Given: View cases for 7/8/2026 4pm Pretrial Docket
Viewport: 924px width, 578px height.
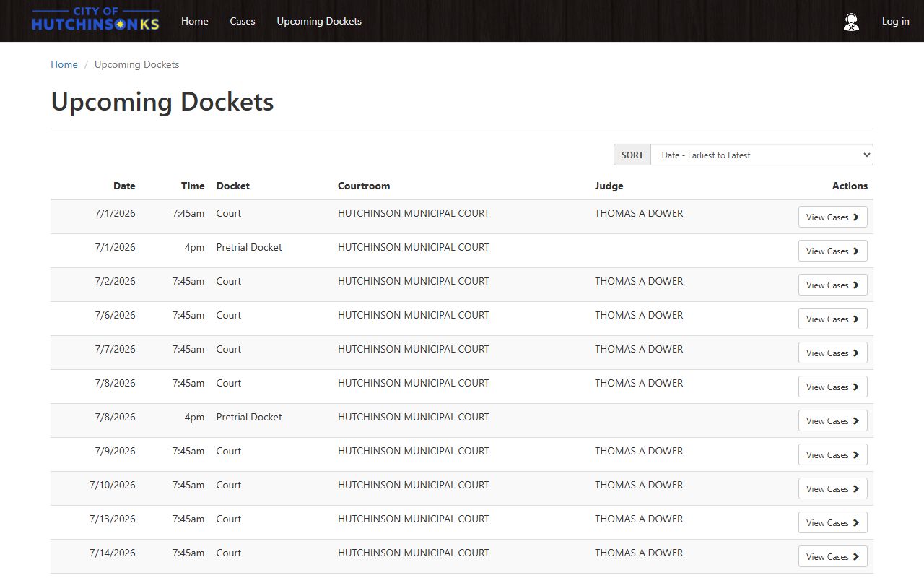Looking at the screenshot, I should (x=832, y=420).
